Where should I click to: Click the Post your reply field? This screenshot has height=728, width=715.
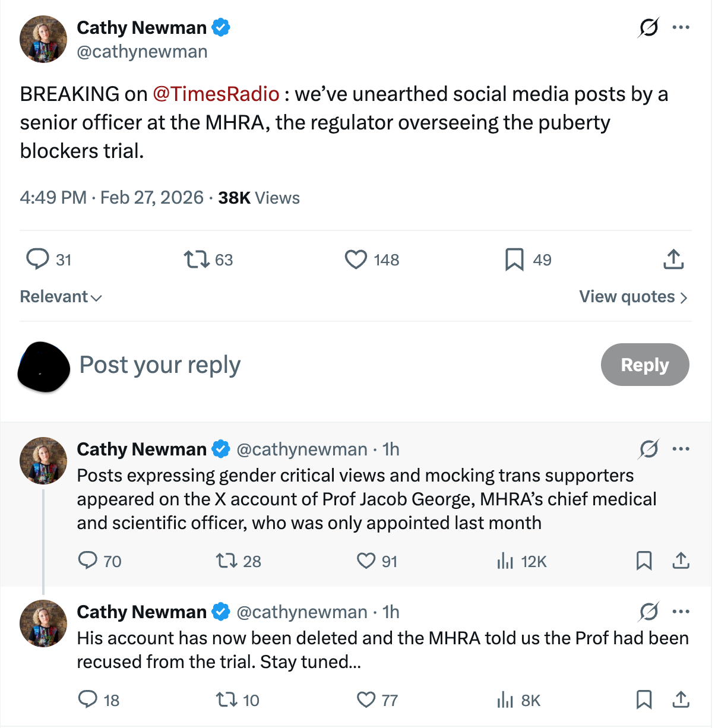click(297, 365)
